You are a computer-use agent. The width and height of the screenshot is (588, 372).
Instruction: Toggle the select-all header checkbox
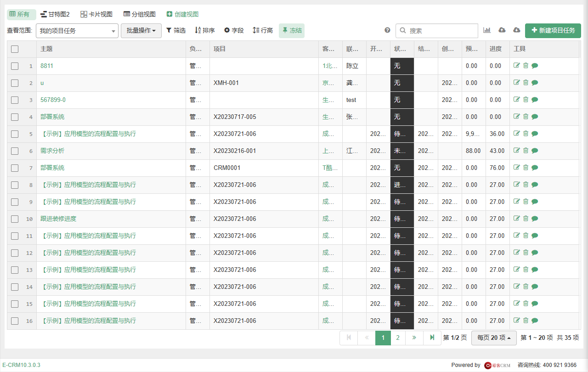click(15, 49)
